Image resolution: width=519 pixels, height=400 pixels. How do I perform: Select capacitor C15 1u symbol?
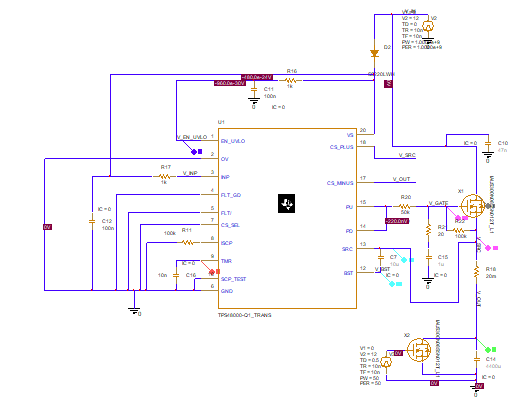tap(429, 257)
